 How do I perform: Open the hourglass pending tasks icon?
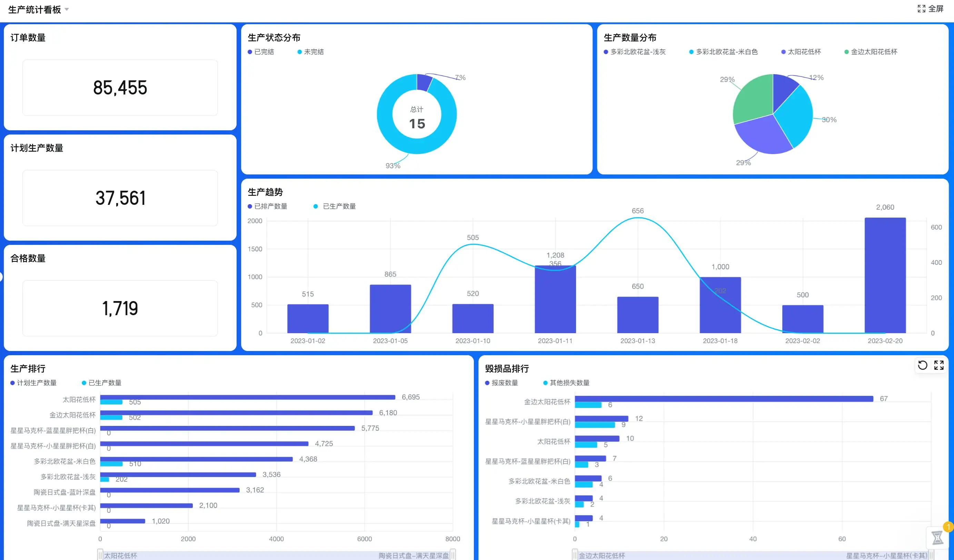coord(937,537)
